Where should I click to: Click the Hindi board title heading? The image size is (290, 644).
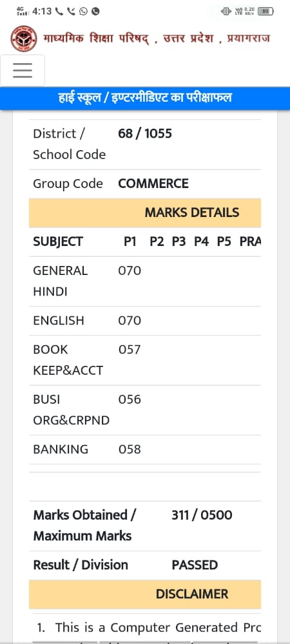157,39
